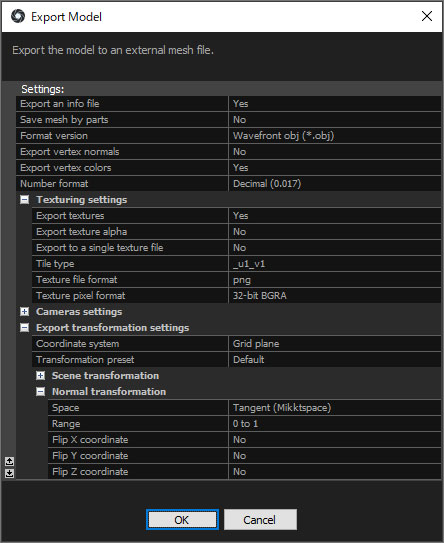Confirm export with the OK button
The height and width of the screenshot is (543, 444).
pyautogui.click(x=183, y=519)
